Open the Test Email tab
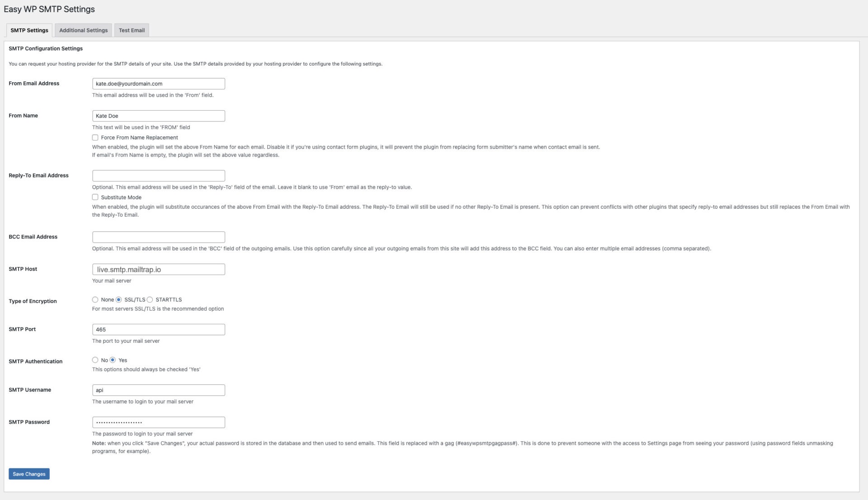 (x=132, y=30)
